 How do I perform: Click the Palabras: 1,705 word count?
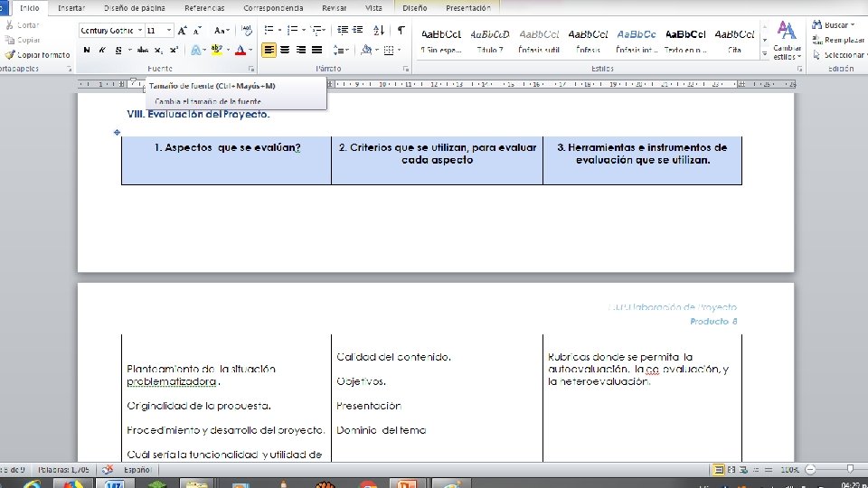[x=63, y=470]
